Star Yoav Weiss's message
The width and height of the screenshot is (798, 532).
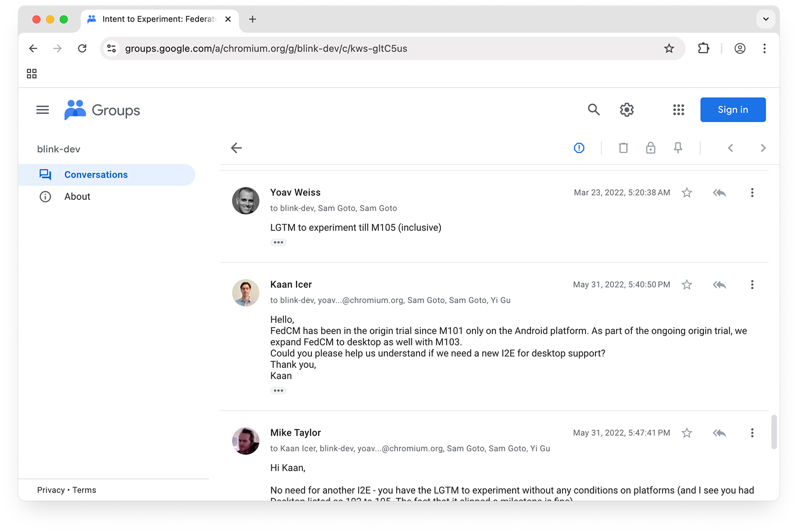point(687,193)
